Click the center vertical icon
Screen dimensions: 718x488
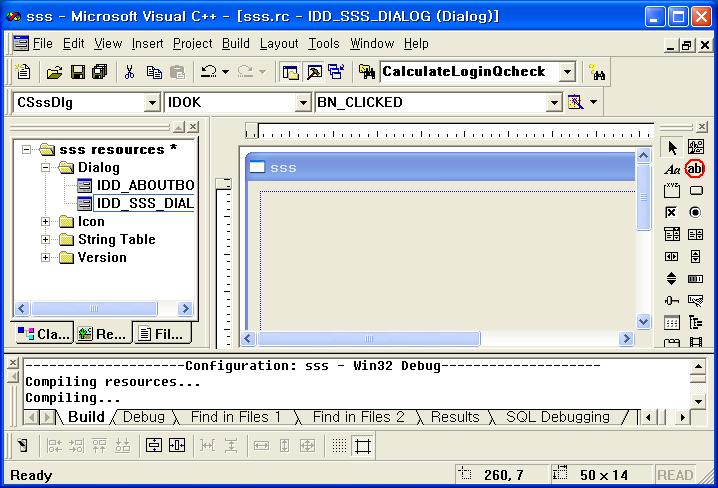click(154, 445)
